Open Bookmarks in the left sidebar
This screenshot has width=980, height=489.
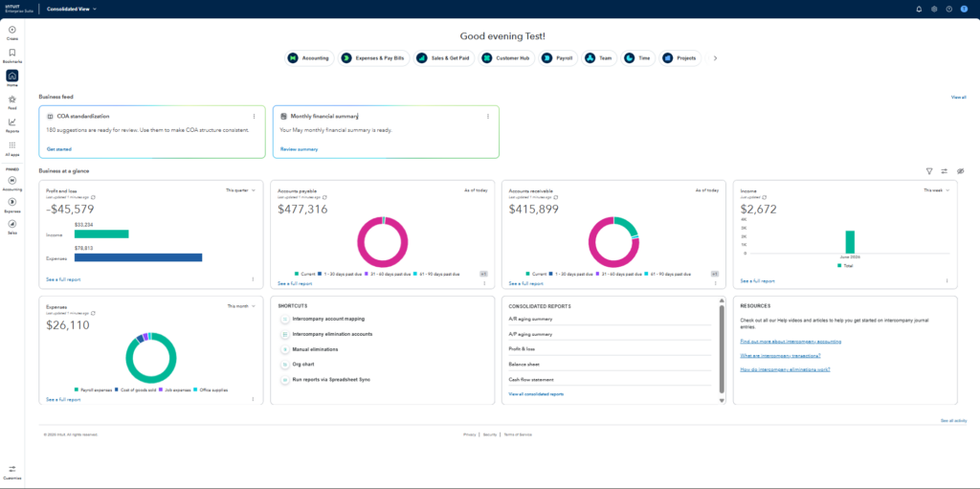[11, 54]
